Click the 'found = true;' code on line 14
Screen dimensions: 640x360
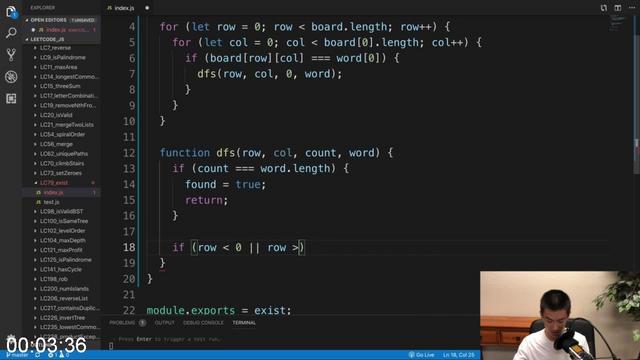[x=225, y=184]
